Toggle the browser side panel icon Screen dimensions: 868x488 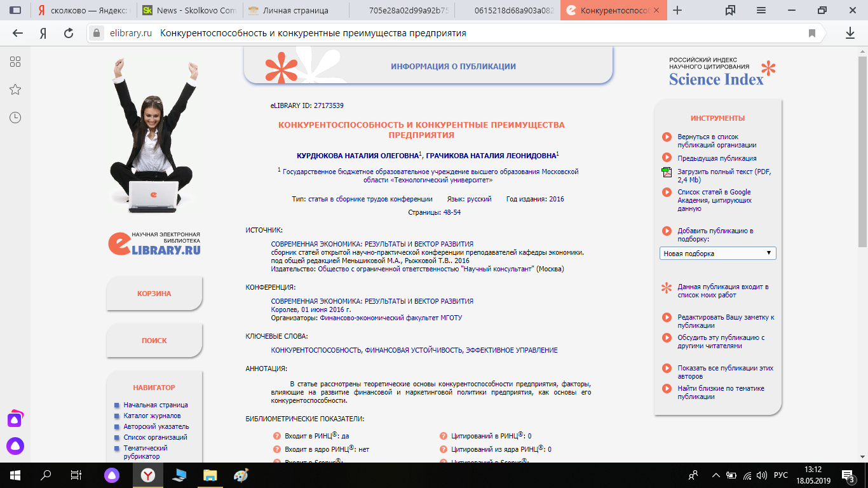[x=15, y=10]
